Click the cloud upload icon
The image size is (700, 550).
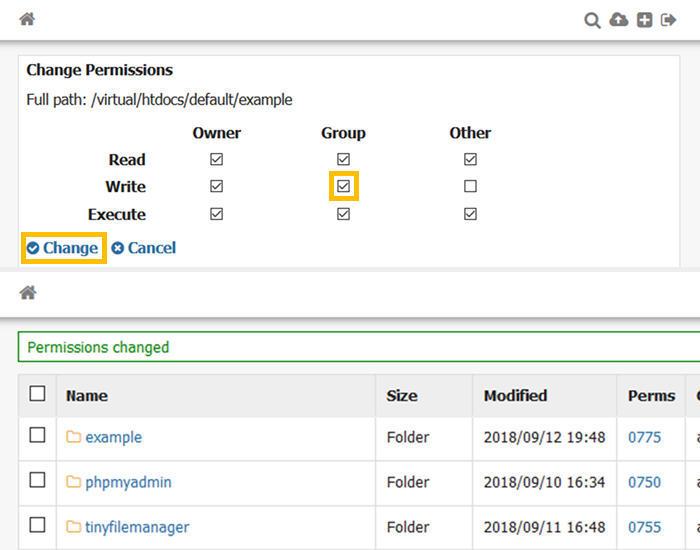619,20
